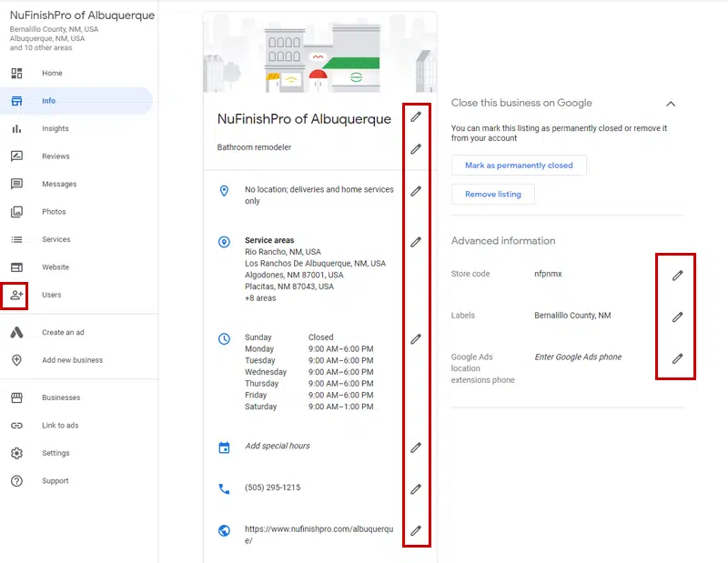Edit business hours pencil icon
This screenshot has height=563, width=728.
click(416, 339)
